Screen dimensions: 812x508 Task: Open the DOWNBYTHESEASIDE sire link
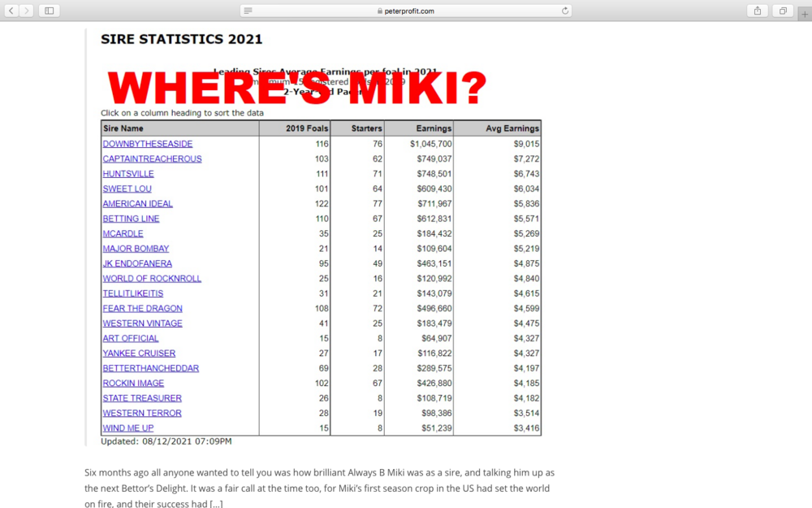click(x=147, y=144)
